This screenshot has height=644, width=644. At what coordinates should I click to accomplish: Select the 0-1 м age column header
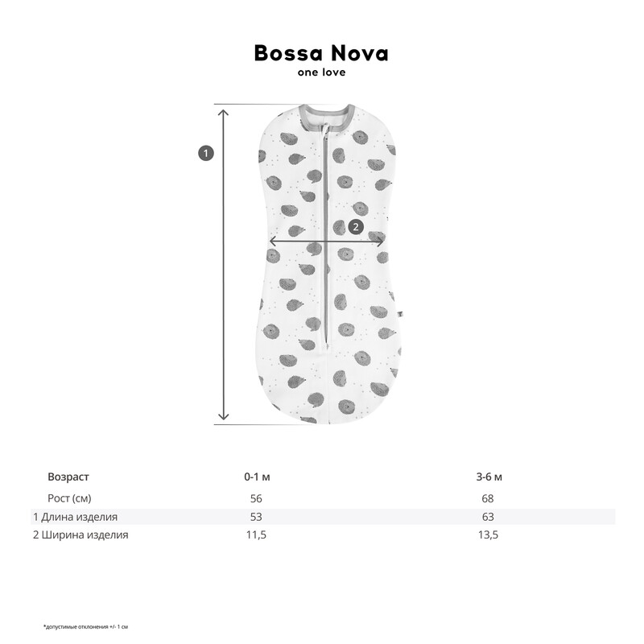[257, 477]
